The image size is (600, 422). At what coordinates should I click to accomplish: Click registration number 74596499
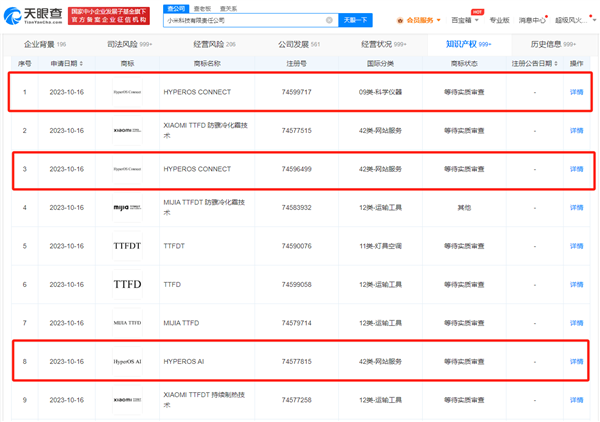[297, 169]
